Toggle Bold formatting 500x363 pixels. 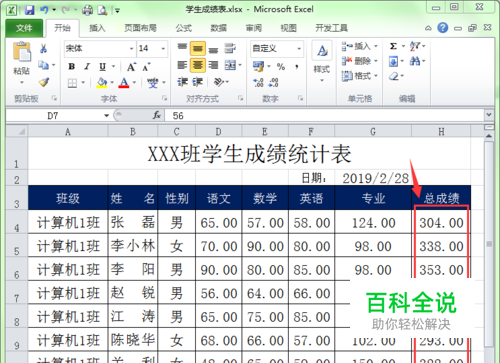click(x=71, y=67)
